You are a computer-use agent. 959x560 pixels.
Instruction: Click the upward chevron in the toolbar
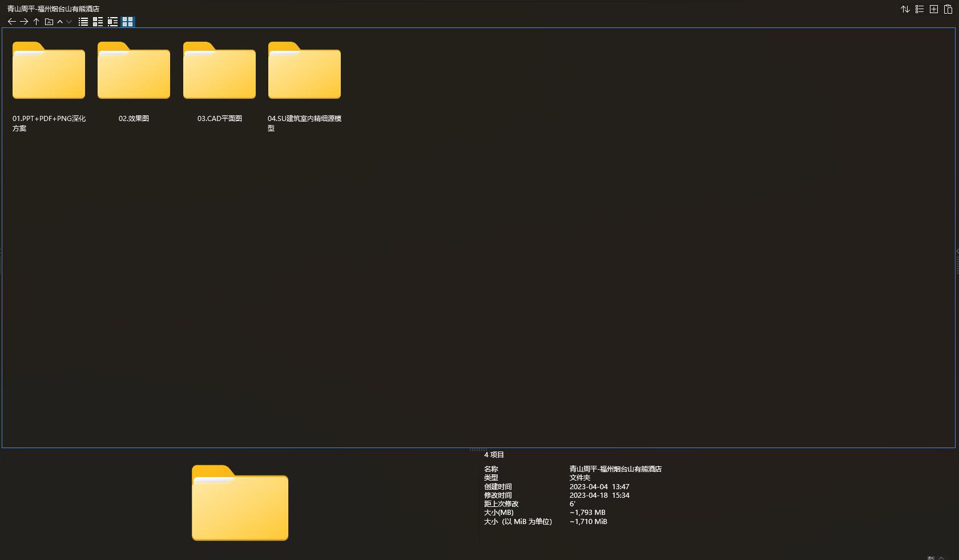(x=60, y=22)
